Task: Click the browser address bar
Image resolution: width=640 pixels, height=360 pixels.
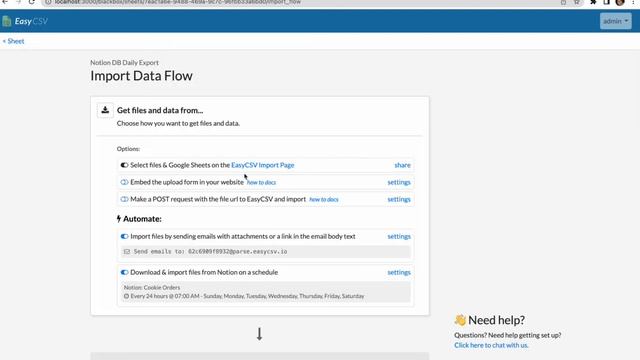Action: (x=302, y=2)
